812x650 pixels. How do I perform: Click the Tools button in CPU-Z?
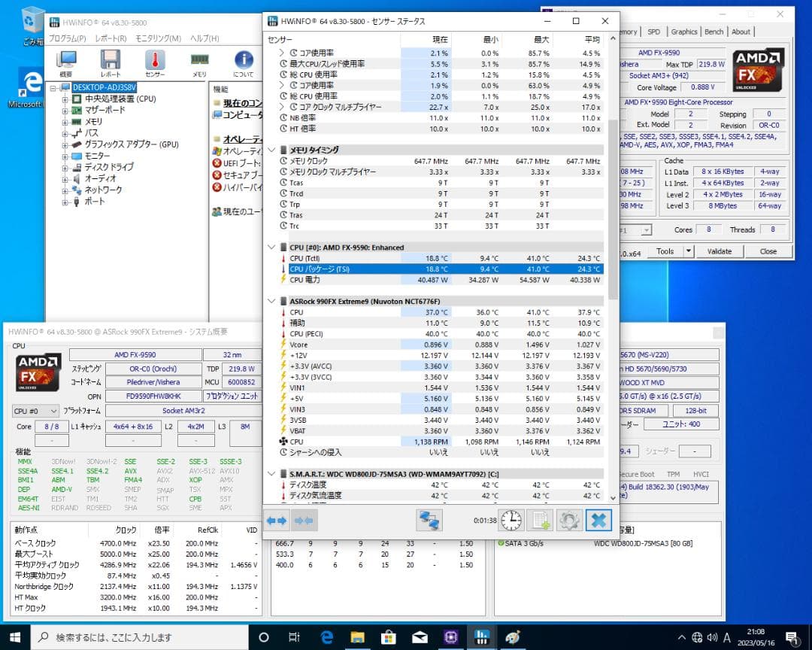[x=665, y=251]
